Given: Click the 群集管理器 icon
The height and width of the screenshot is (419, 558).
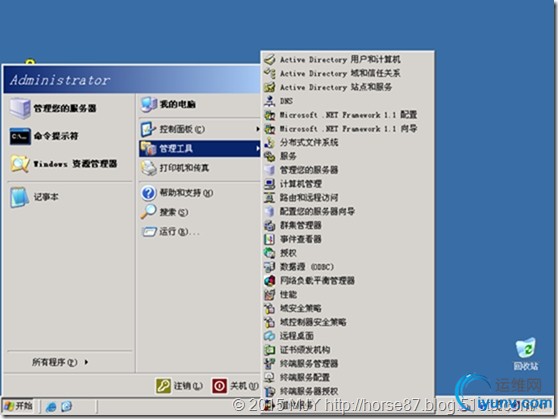Looking at the screenshot, I should pyautogui.click(x=270, y=225).
